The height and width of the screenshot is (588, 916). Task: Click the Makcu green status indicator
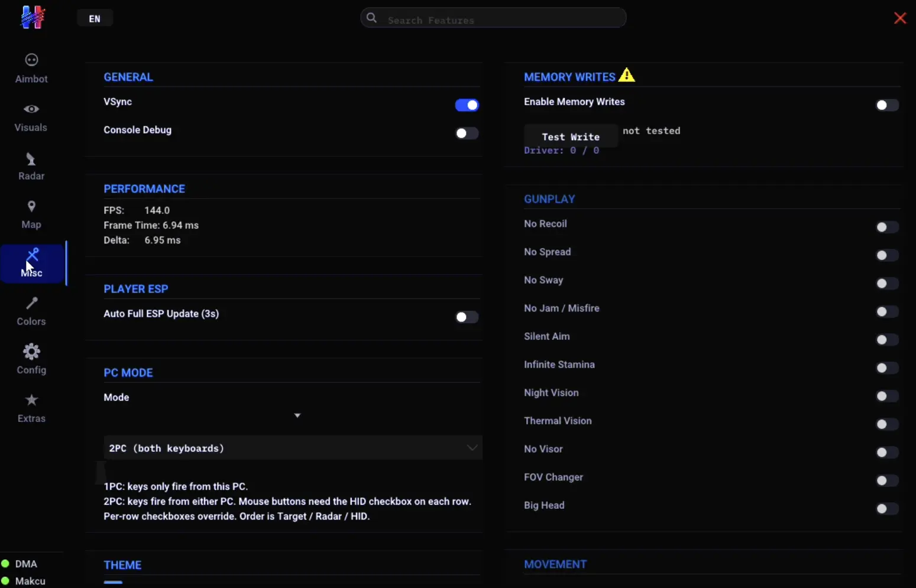pyautogui.click(x=5, y=581)
